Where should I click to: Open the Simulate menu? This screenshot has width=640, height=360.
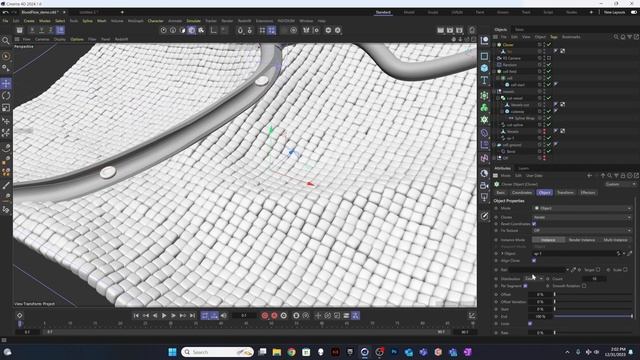193,21
